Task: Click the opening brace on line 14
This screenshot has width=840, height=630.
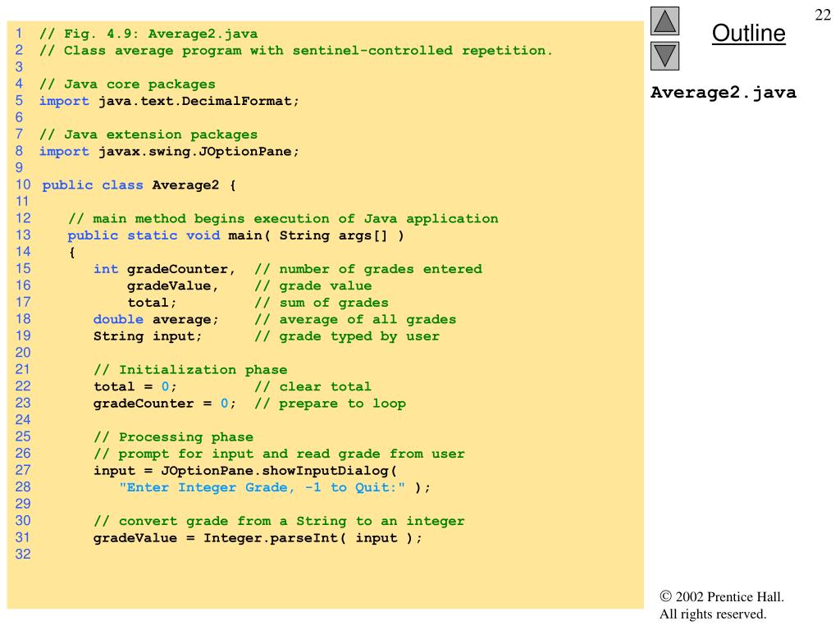Action: pyautogui.click(x=72, y=253)
